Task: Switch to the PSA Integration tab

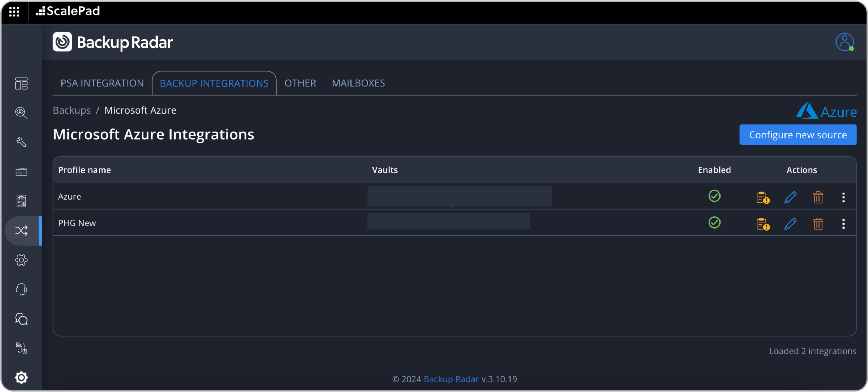Action: pyautogui.click(x=102, y=83)
